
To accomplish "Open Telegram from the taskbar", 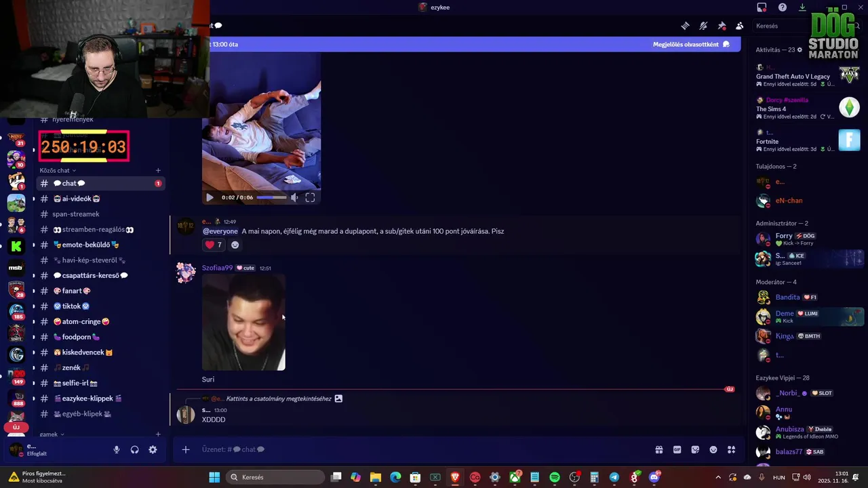I will pos(614,477).
